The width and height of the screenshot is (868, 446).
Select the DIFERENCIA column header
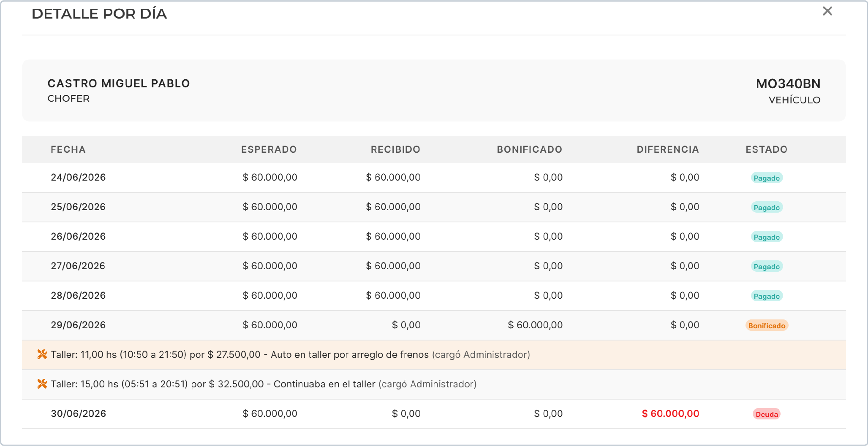point(668,149)
